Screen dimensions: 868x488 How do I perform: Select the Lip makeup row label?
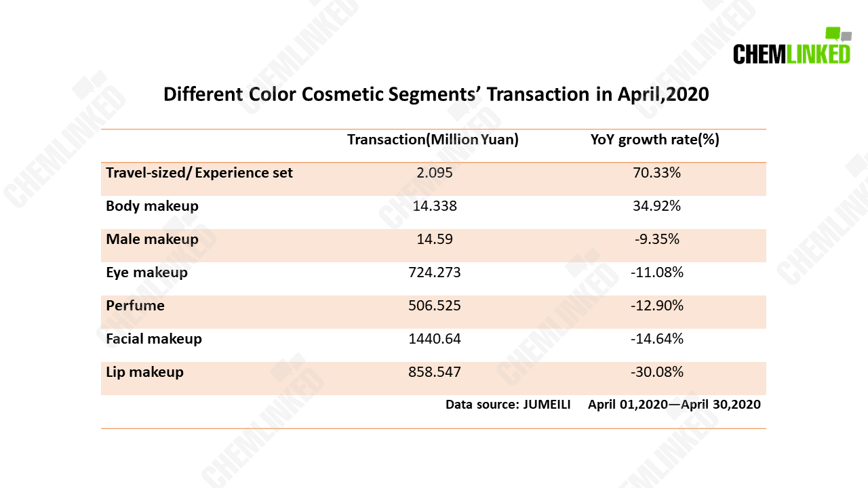pos(144,372)
